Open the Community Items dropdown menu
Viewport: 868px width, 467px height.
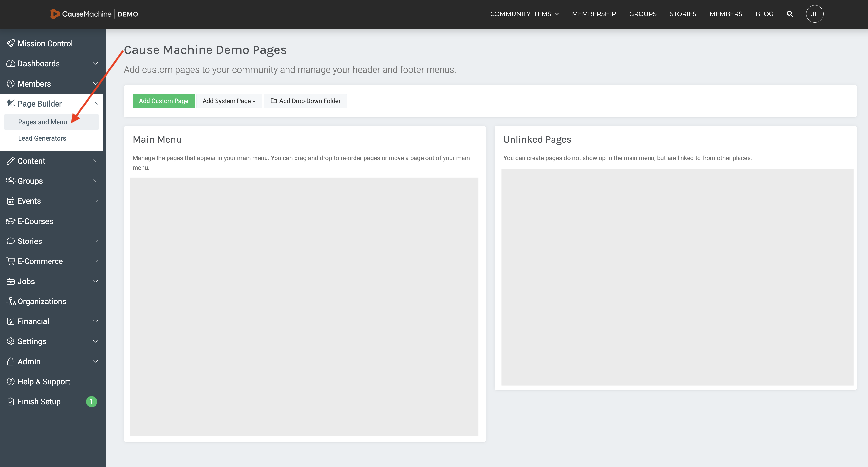click(x=524, y=14)
